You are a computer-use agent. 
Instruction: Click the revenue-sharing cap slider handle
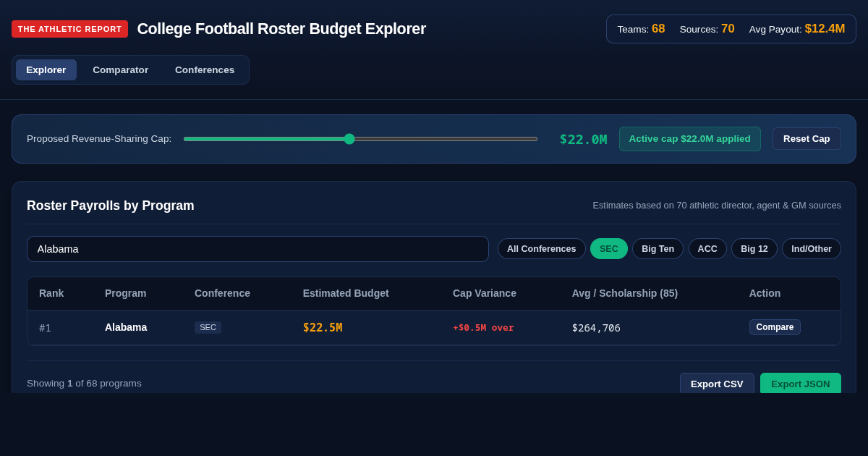pos(349,139)
